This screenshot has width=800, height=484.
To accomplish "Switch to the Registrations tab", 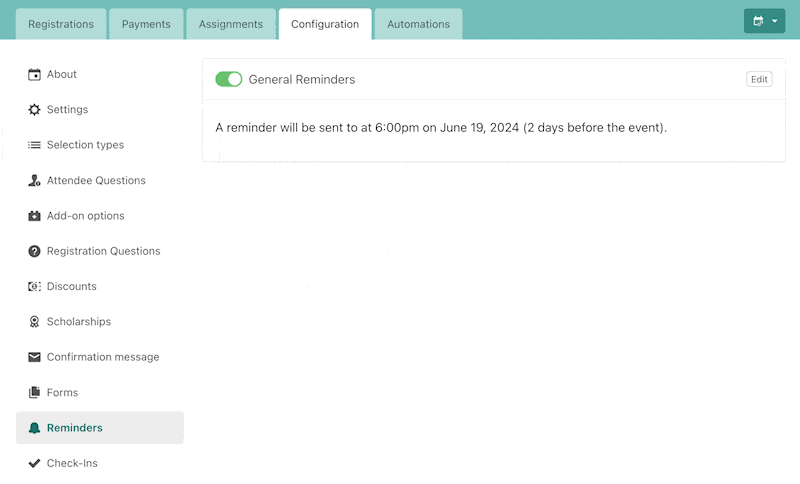I will (x=61, y=24).
